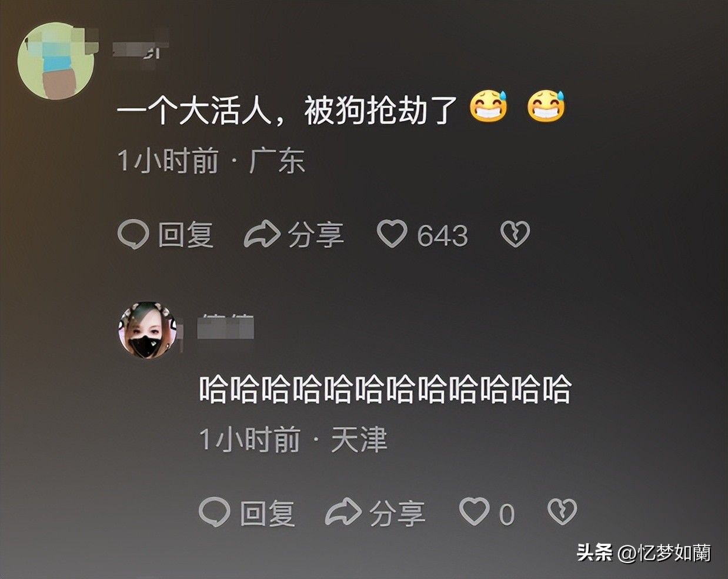Viewport: 728px width, 579px height.
Task: Click 回复 text under the 哈哈哈 reply
Action: pos(267,513)
